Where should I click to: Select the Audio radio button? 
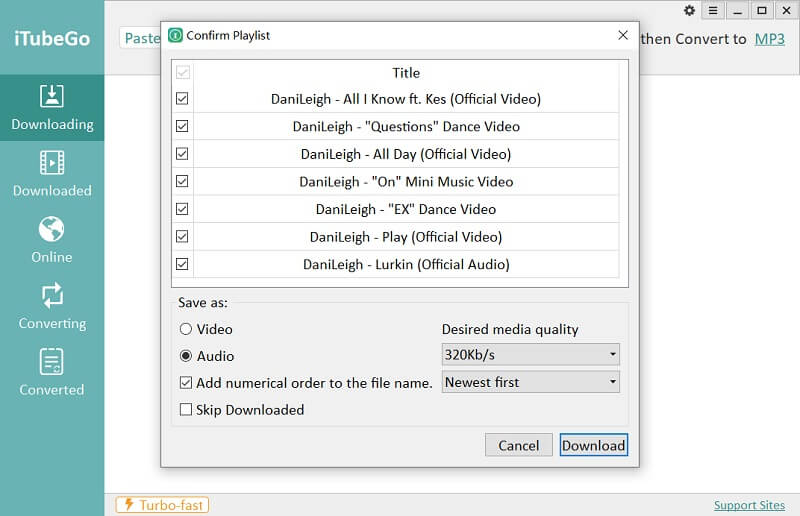(186, 356)
